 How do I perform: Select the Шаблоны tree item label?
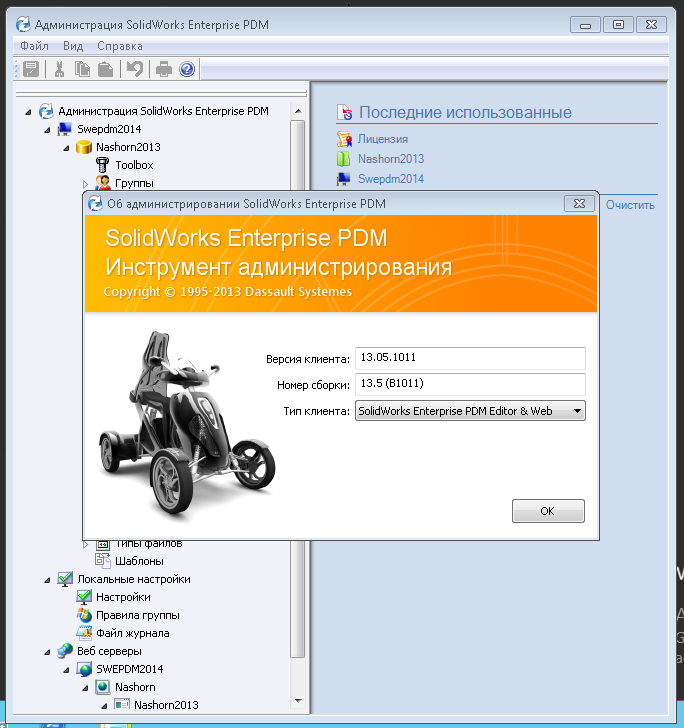[x=139, y=561]
